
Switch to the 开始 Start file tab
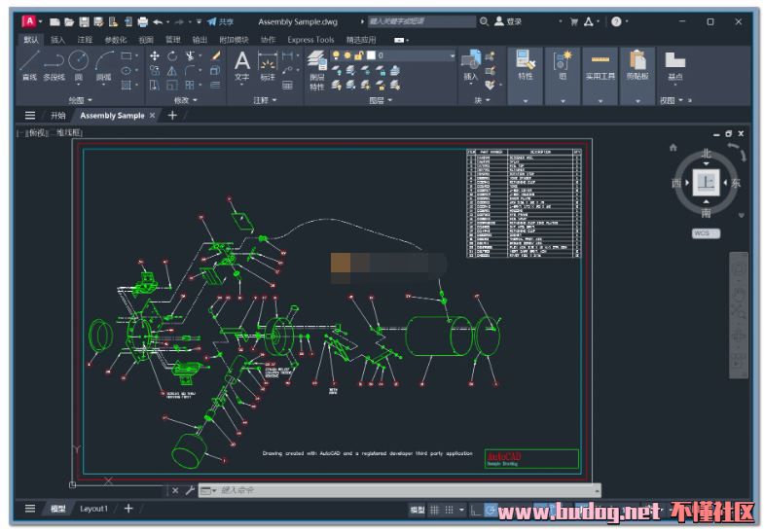click(57, 116)
